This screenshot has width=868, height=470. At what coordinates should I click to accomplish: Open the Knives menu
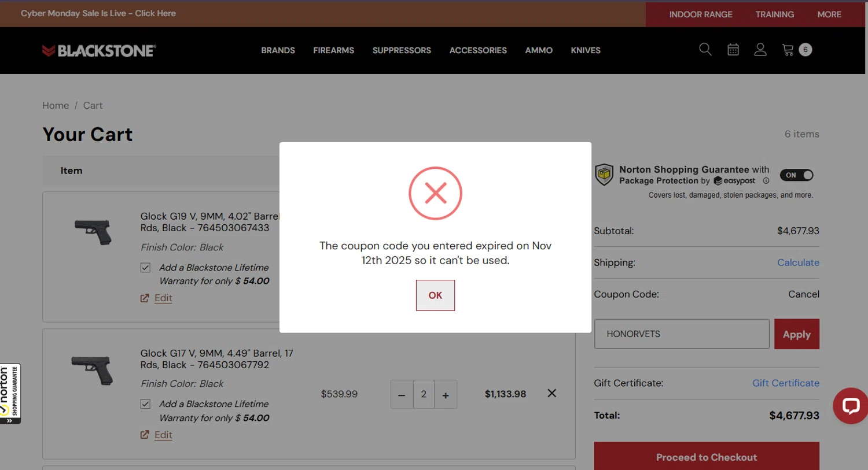click(x=586, y=50)
